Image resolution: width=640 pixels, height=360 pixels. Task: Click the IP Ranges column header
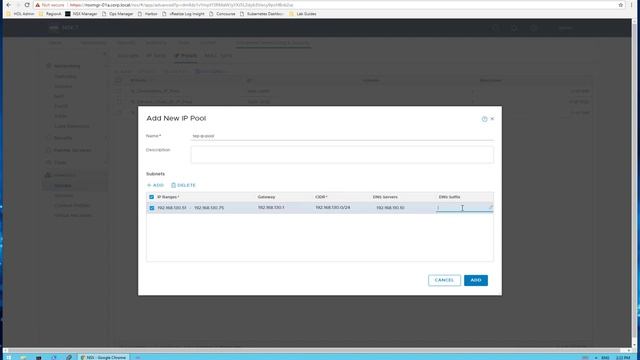[x=168, y=197]
